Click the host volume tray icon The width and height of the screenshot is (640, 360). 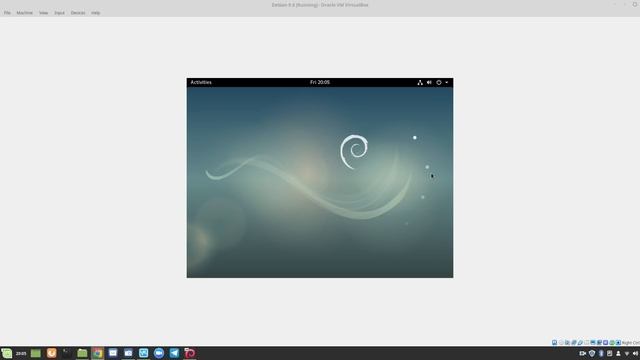[x=635, y=353]
